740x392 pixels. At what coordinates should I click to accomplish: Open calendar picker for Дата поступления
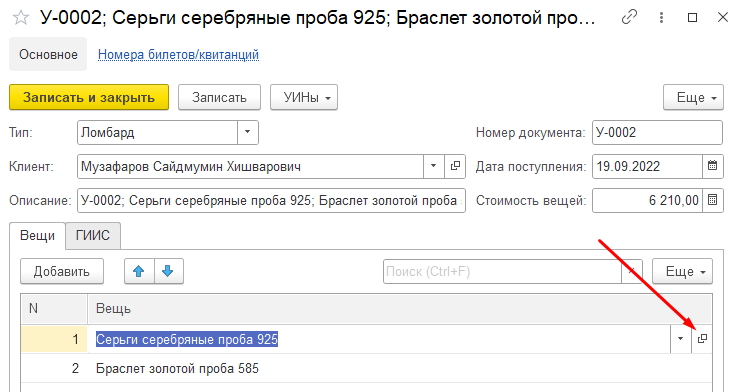713,166
